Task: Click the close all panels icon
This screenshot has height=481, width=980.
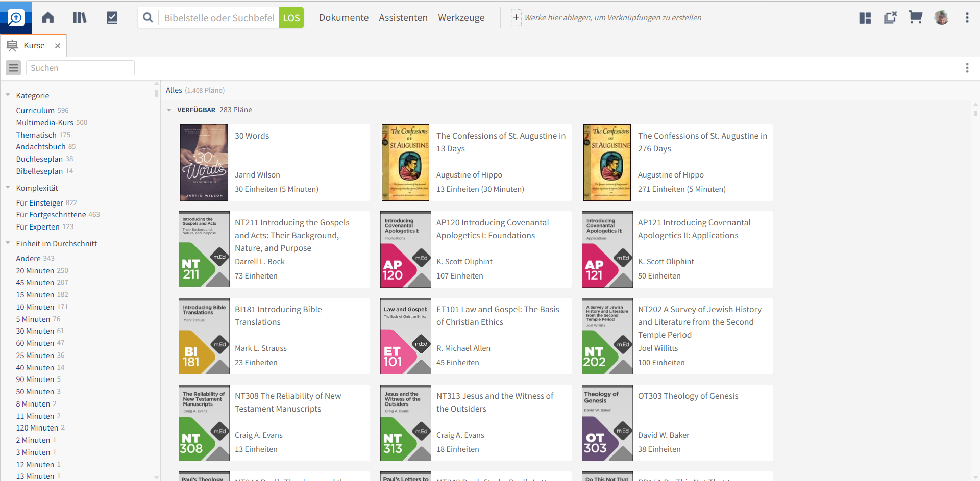Action: click(x=890, y=18)
